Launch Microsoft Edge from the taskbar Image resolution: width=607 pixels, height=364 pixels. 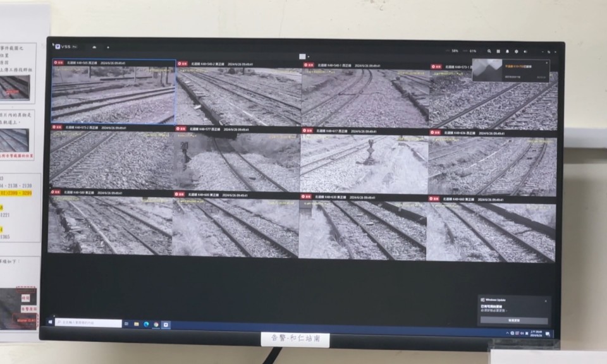point(145,324)
